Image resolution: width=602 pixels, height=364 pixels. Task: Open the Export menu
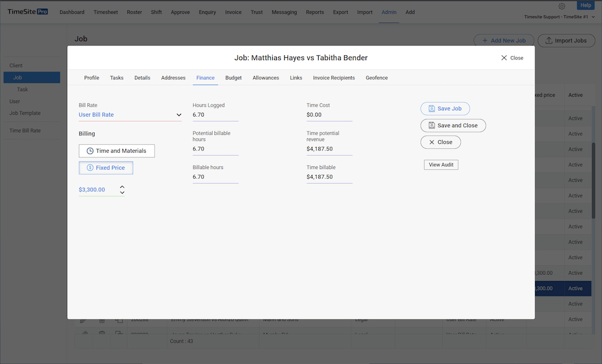click(x=340, y=12)
